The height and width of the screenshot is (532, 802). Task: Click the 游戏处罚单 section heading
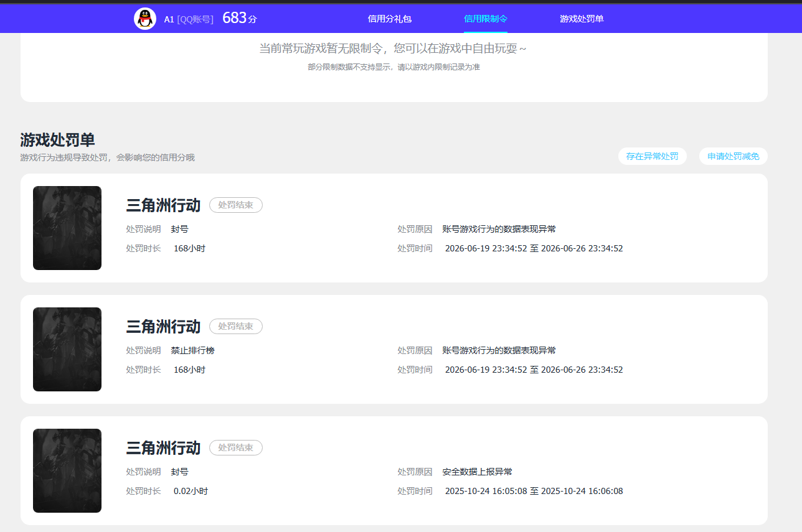(x=57, y=140)
